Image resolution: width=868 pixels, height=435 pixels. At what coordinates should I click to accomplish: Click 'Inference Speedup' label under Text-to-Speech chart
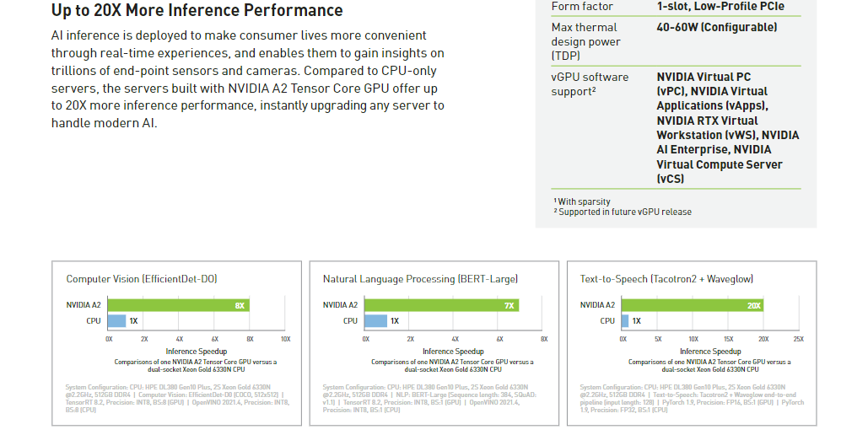pyautogui.click(x=710, y=352)
